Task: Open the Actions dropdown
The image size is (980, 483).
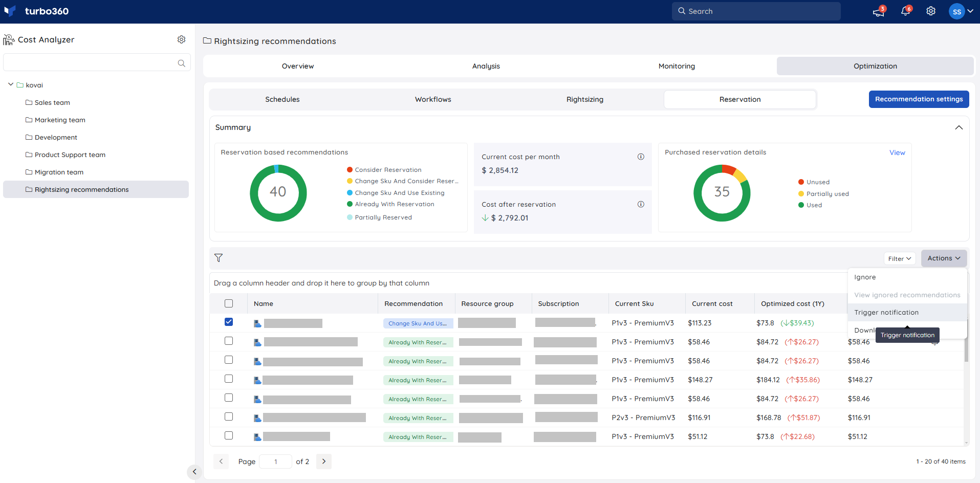Action: tap(944, 258)
